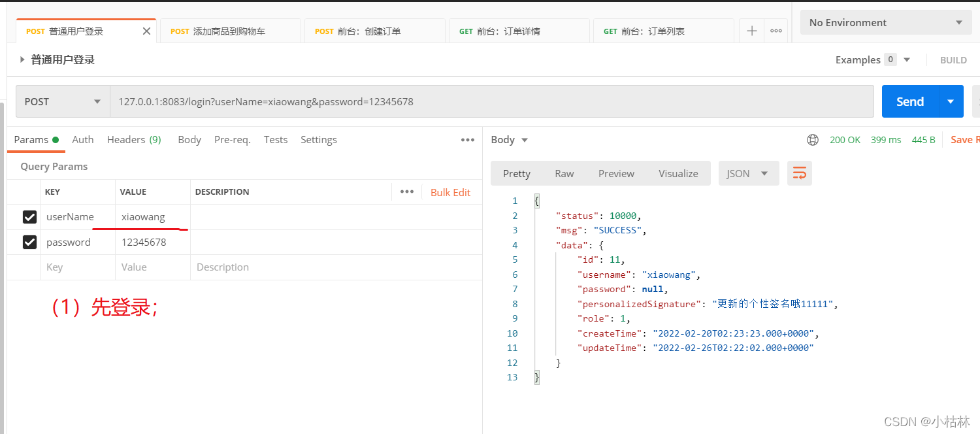Switch to the 前台：订单详情 tab
This screenshot has height=434, width=980.
click(519, 31)
